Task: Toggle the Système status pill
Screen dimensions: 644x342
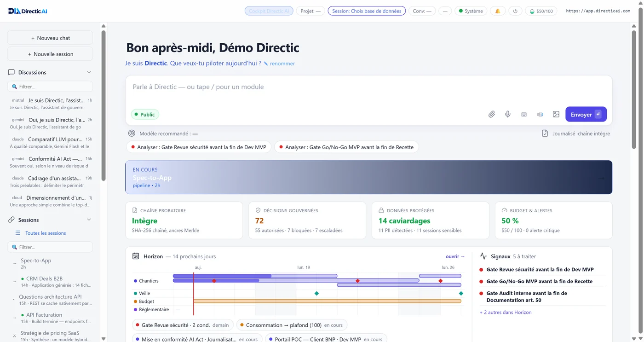Action: (x=471, y=11)
